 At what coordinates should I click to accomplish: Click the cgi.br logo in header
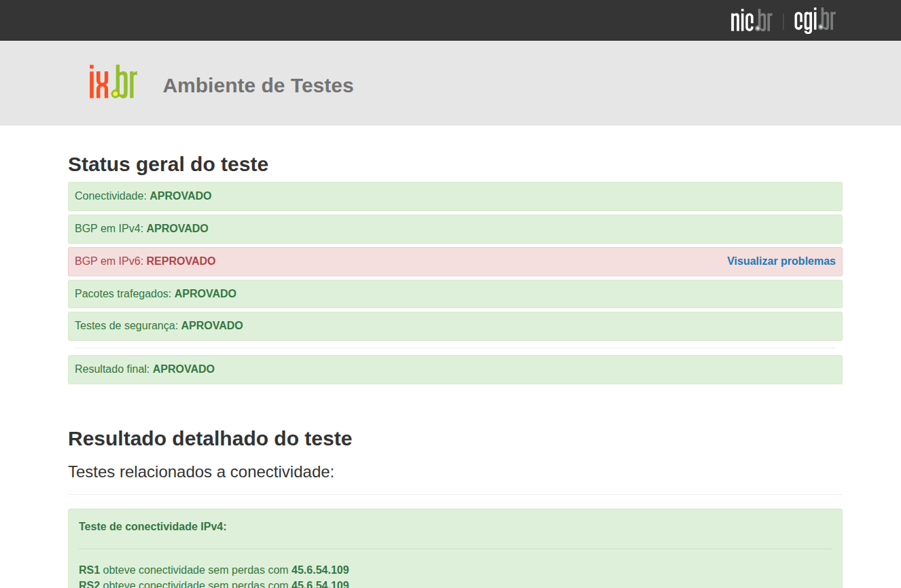coord(814,21)
